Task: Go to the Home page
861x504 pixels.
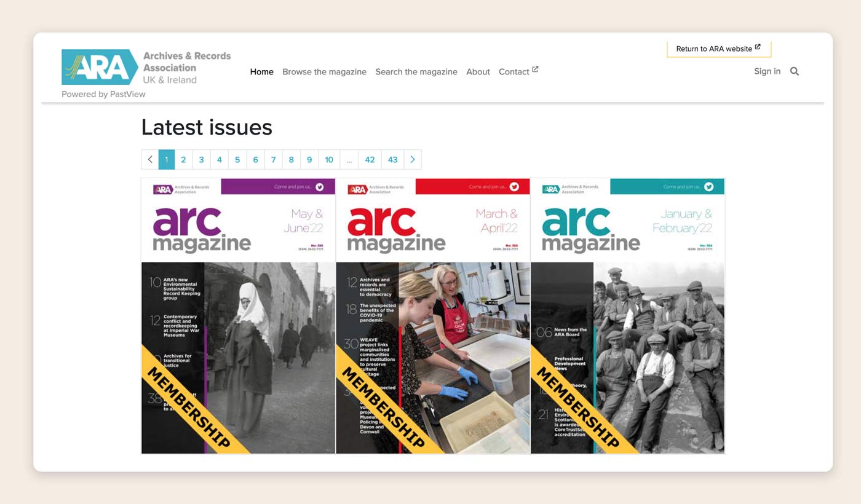Action: pos(261,72)
